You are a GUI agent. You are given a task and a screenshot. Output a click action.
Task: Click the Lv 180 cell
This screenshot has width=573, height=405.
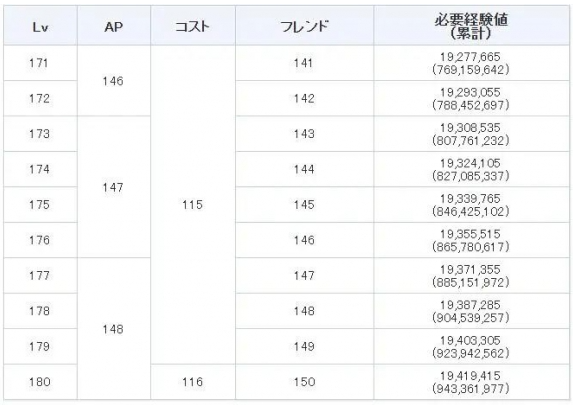[40, 382]
